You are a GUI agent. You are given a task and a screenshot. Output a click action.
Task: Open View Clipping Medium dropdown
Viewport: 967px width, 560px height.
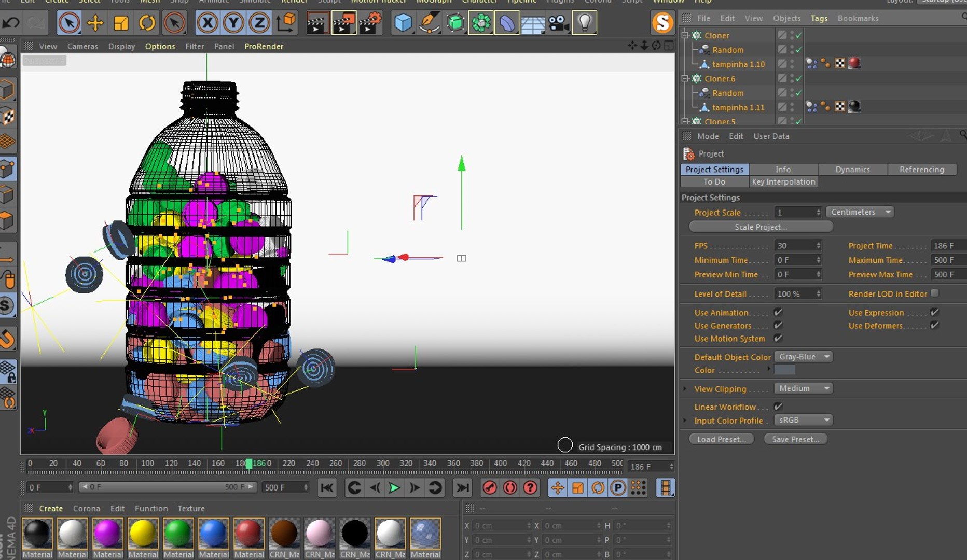click(x=804, y=388)
